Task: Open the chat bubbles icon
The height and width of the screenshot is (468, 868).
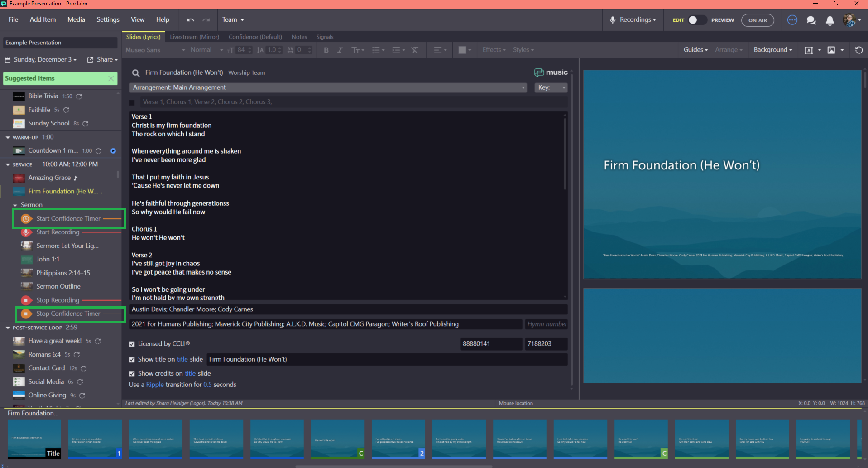Action: click(x=811, y=20)
